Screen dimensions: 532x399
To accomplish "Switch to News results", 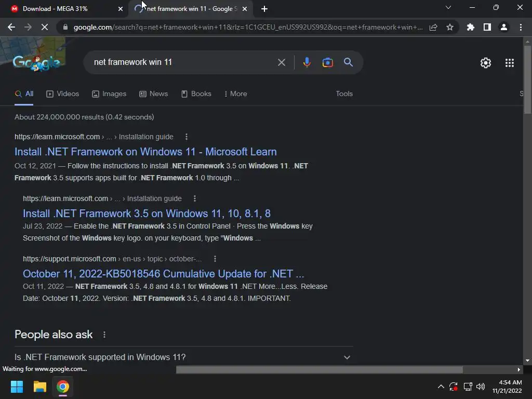I will (x=154, y=94).
